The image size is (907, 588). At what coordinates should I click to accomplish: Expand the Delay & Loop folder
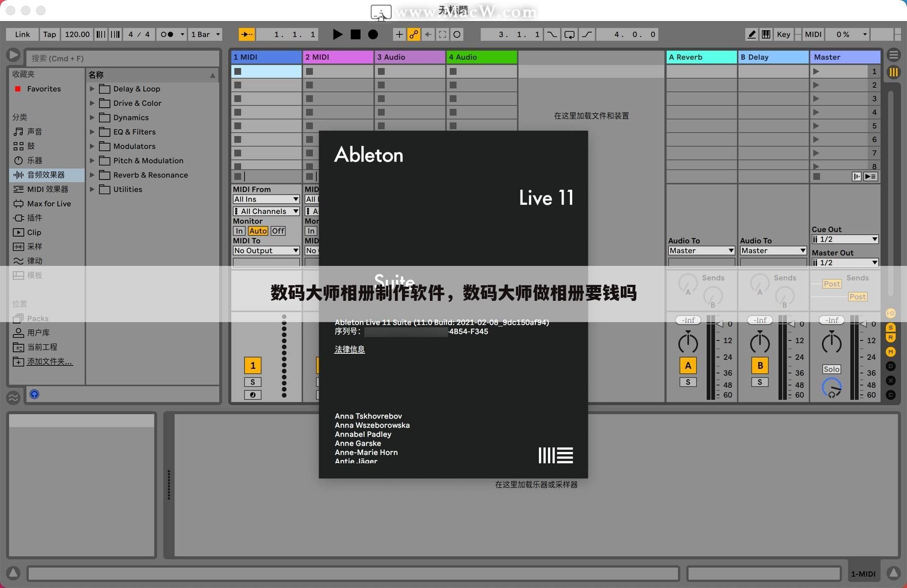tap(92, 89)
